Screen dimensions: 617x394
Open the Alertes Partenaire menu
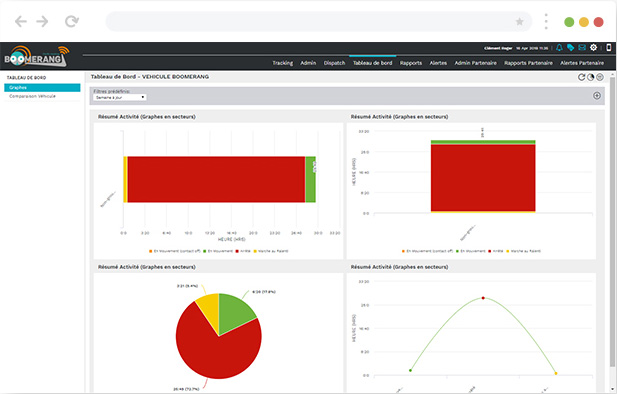coord(582,63)
